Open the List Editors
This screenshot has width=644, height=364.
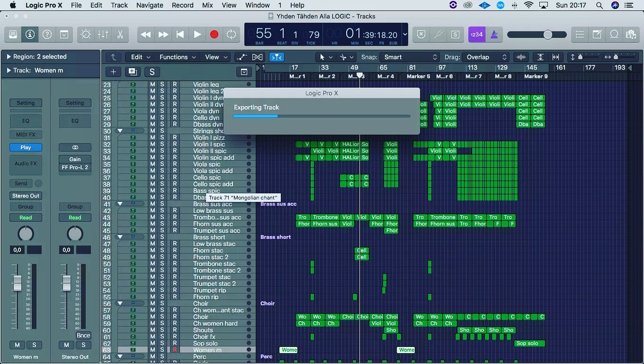tap(580, 34)
